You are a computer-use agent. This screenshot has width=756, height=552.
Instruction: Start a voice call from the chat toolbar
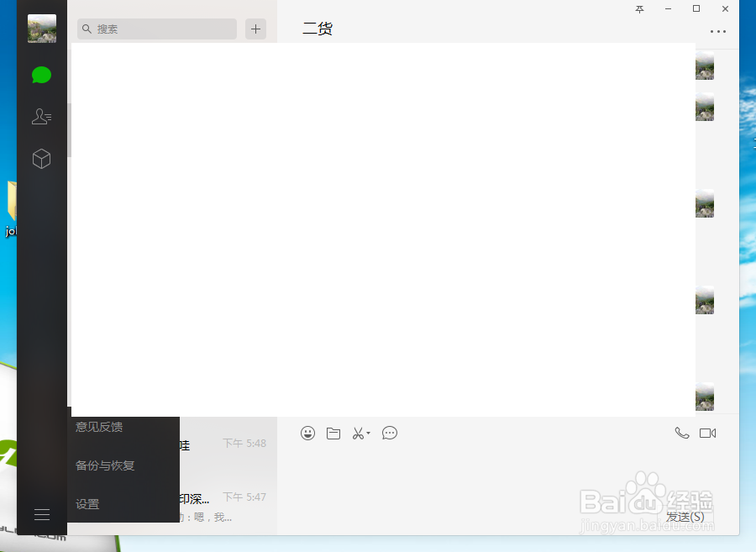[x=682, y=433]
